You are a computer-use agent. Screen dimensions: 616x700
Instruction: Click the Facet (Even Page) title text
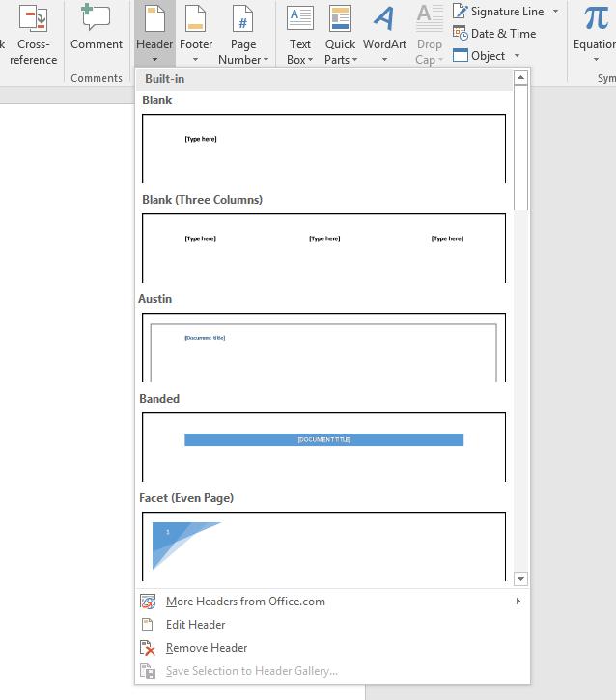[x=186, y=498]
